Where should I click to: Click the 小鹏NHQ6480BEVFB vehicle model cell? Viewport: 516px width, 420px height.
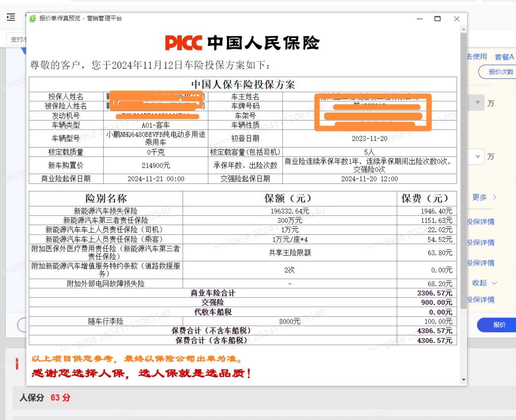[x=156, y=139]
